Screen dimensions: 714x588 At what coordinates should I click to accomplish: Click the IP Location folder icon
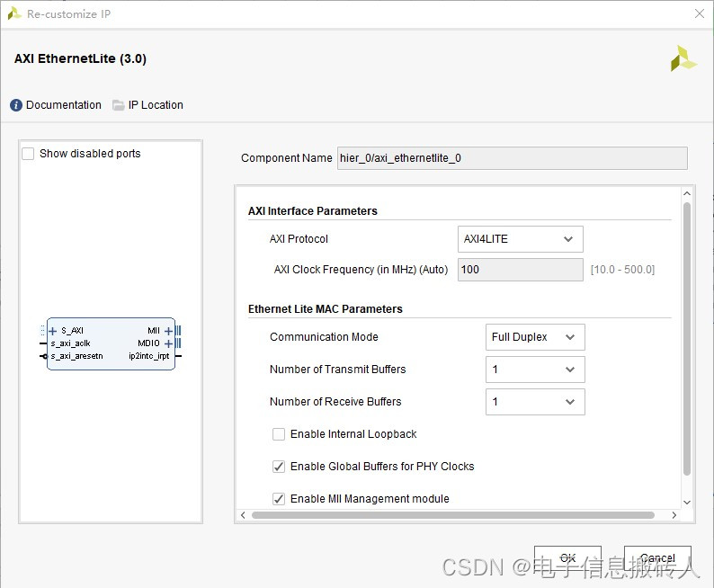tap(119, 105)
